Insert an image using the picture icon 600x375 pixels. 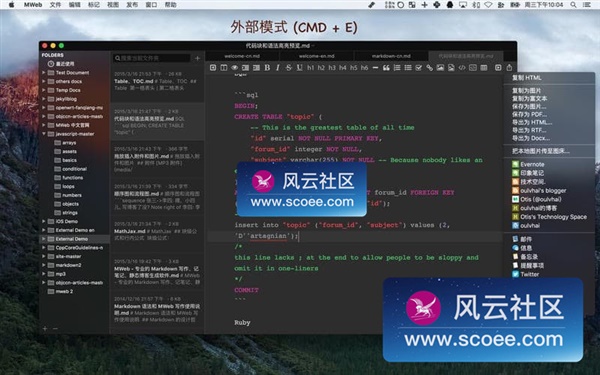tap(440, 68)
